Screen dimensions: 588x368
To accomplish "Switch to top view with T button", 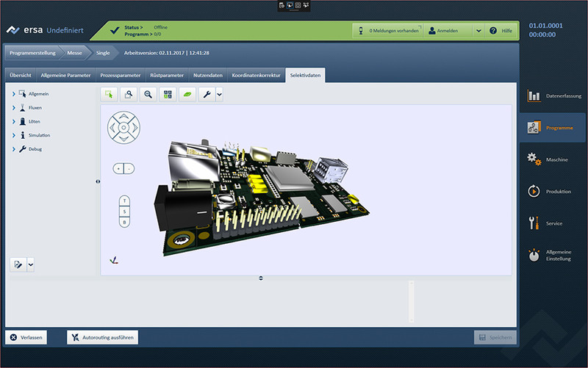I will point(124,201).
